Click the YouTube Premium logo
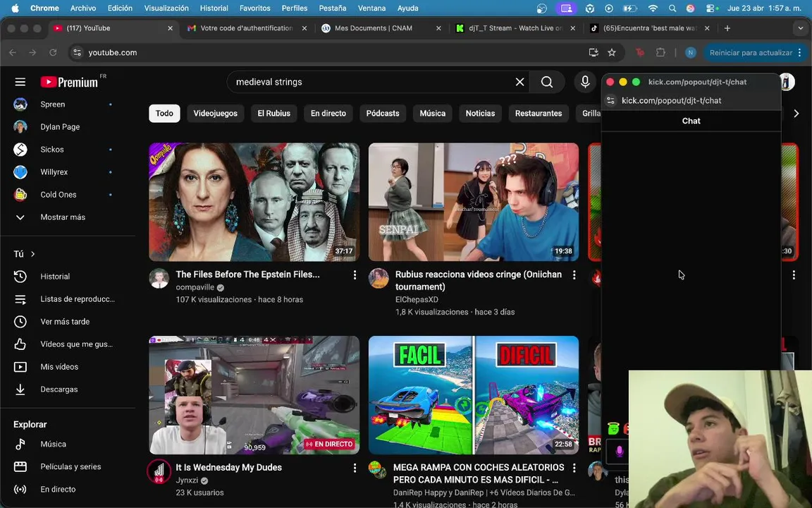 pyautogui.click(x=69, y=82)
